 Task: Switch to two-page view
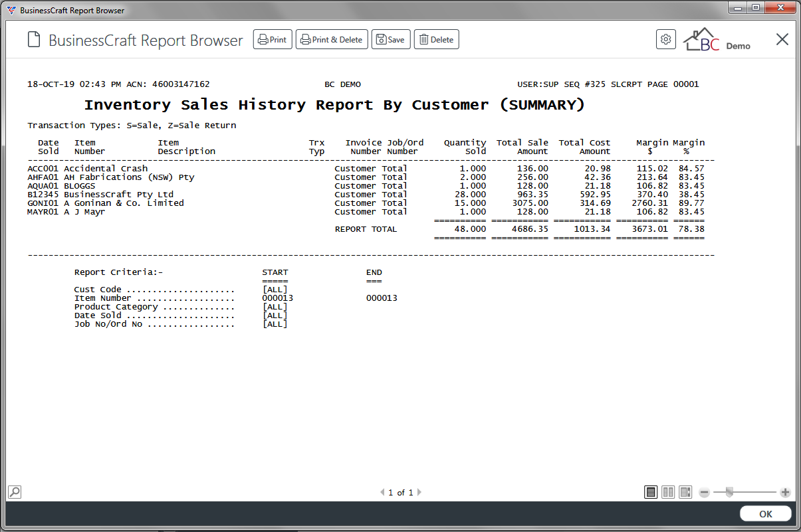(x=668, y=492)
